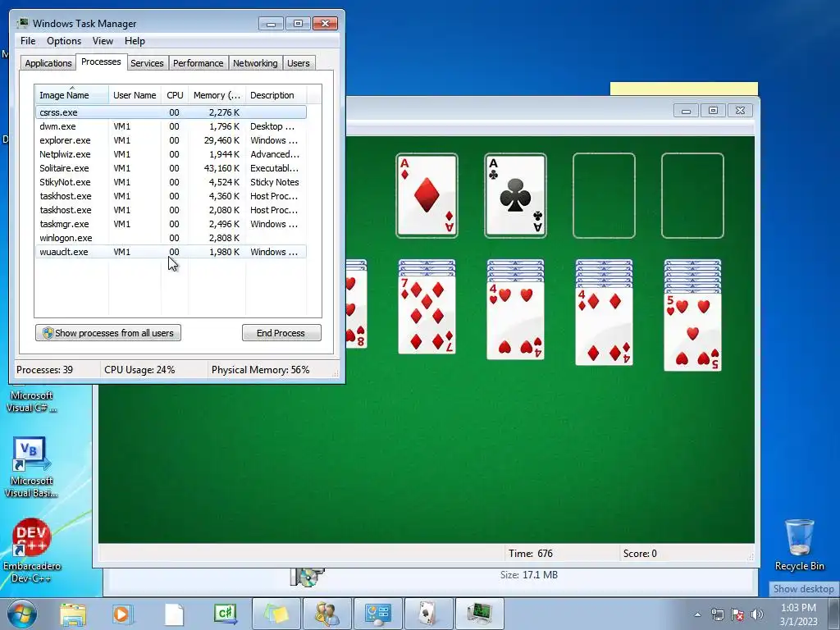The width and height of the screenshot is (840, 630).
Task: Sort processes by Image Name column
Action: 71,95
